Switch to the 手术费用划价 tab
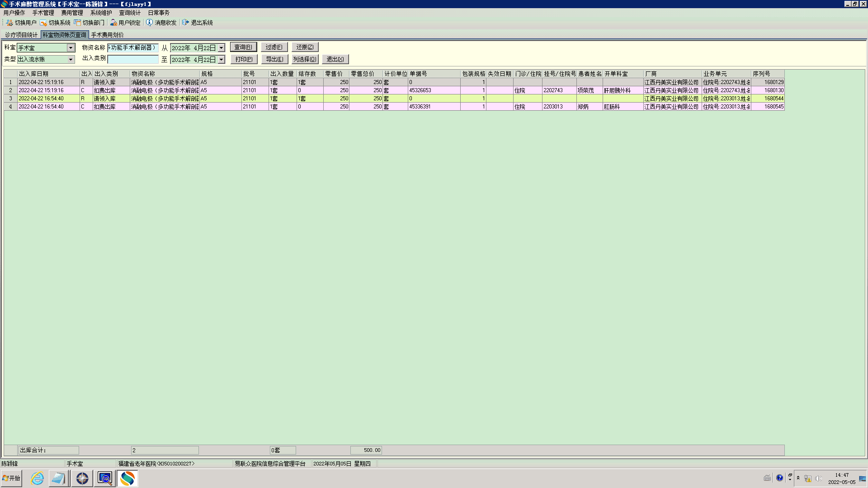The image size is (868, 488). [107, 35]
